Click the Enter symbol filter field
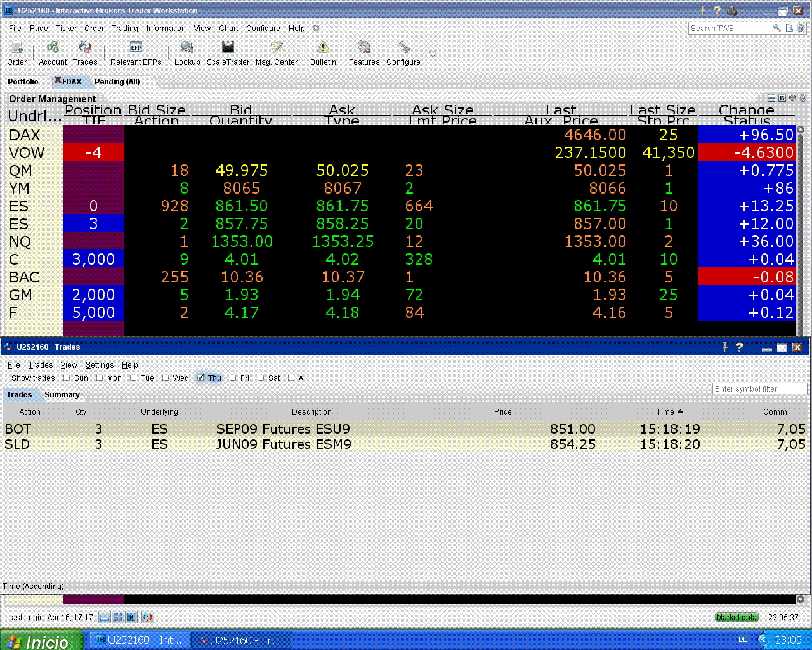This screenshot has height=650, width=812. tap(759, 389)
